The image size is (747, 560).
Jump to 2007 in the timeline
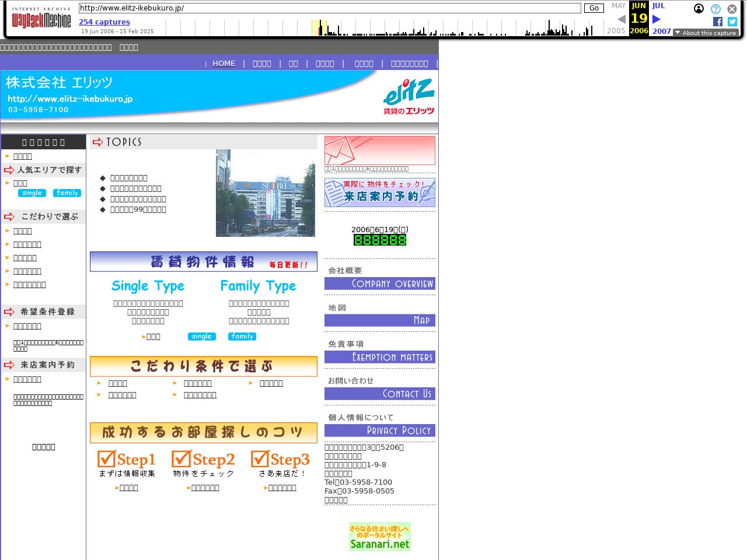pyautogui.click(x=661, y=32)
